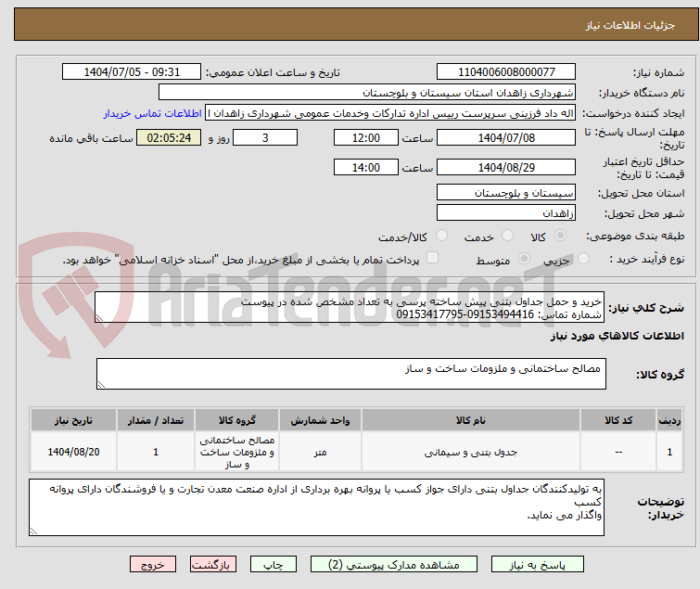The image size is (700, 589).
Task: Click the unit cell متر
Action: 320,453
